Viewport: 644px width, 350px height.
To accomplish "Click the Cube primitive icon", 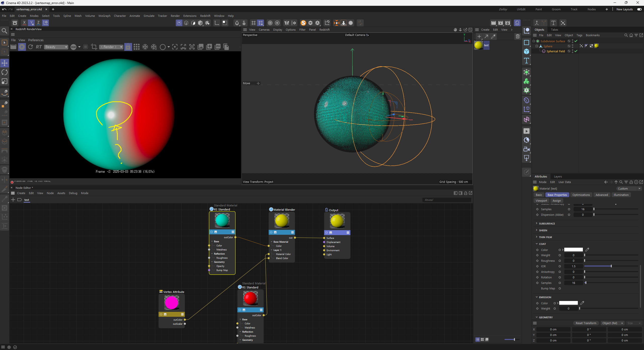I will tap(527, 52).
